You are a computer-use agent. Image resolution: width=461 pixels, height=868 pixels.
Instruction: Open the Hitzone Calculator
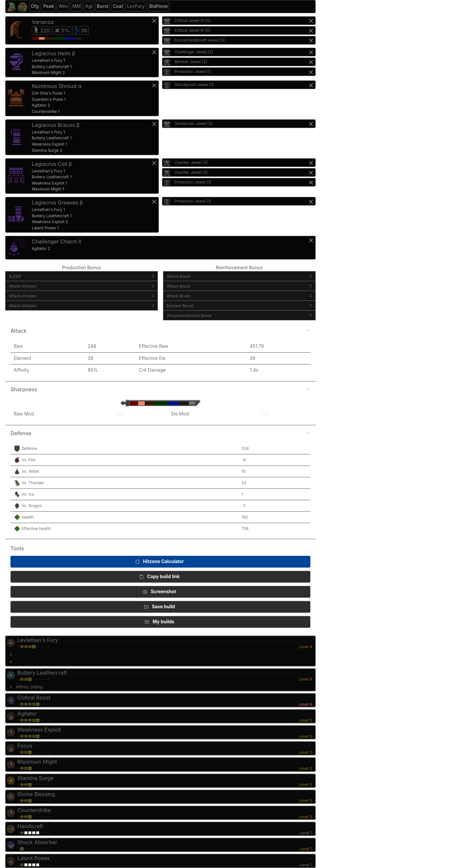[160, 561]
